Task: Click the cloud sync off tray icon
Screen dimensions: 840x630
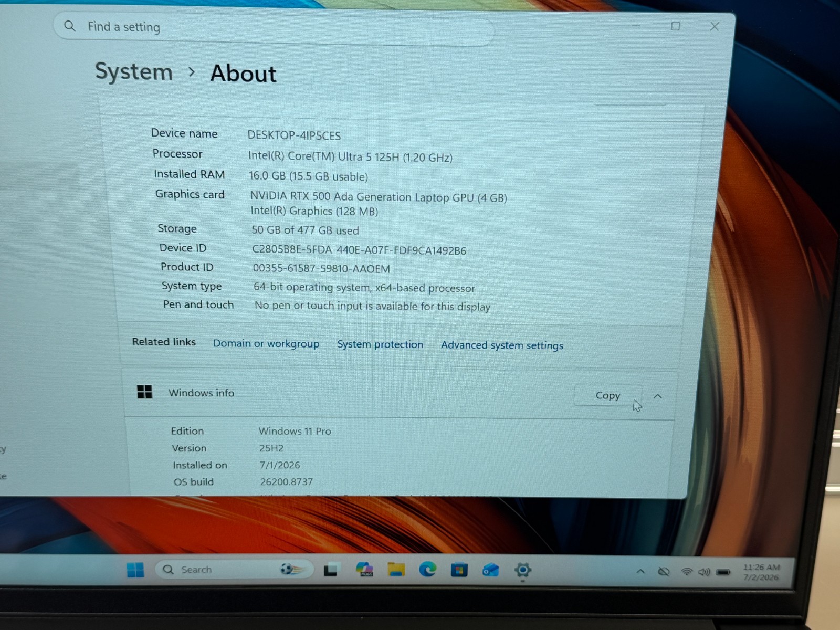Action: pyautogui.click(x=664, y=572)
